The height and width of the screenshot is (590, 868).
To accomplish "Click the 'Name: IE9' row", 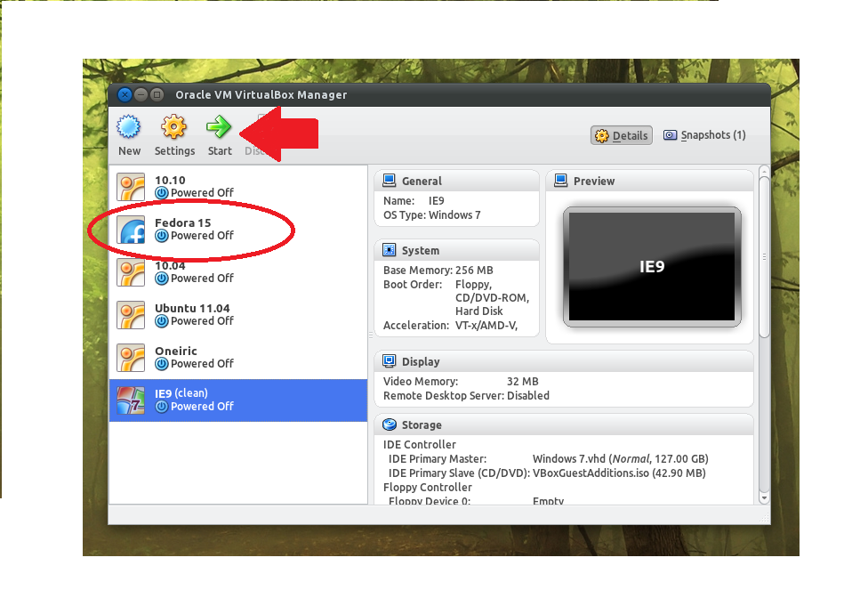I will coord(414,200).
